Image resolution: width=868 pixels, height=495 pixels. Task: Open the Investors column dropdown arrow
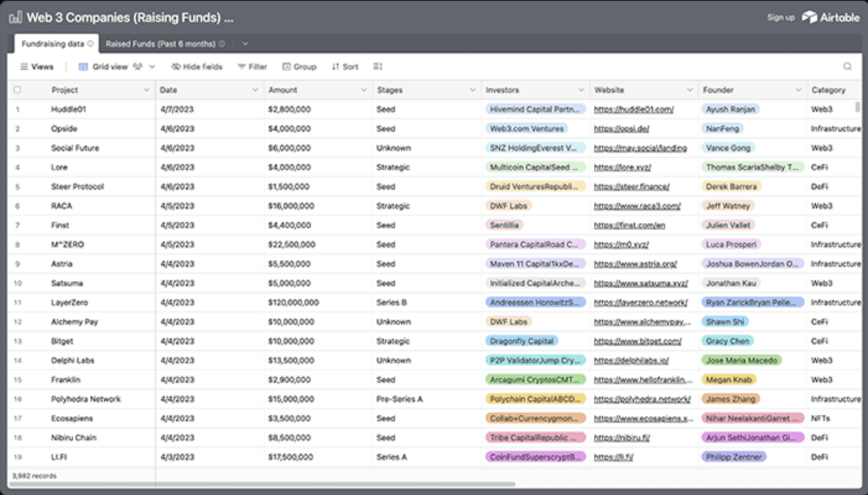click(581, 90)
